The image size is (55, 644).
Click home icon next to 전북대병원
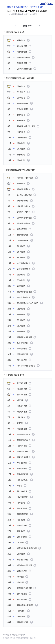point(28,86)
